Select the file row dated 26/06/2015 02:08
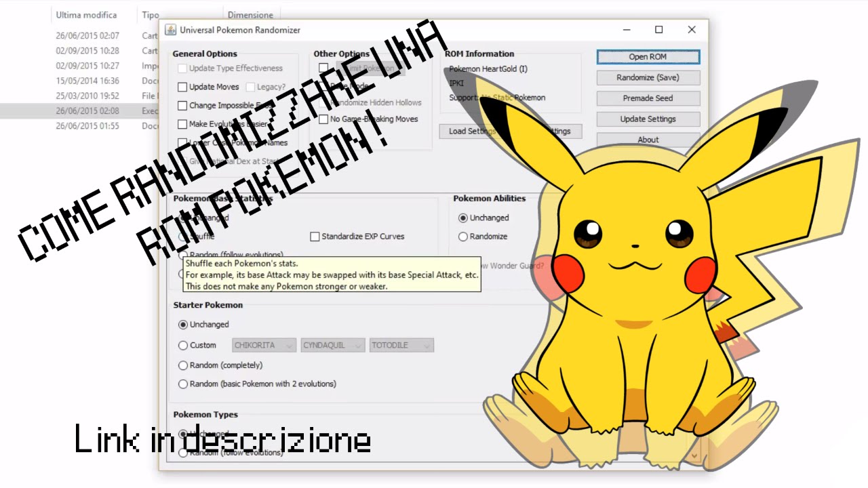Viewport: 868px width, 488px height. pos(80,110)
